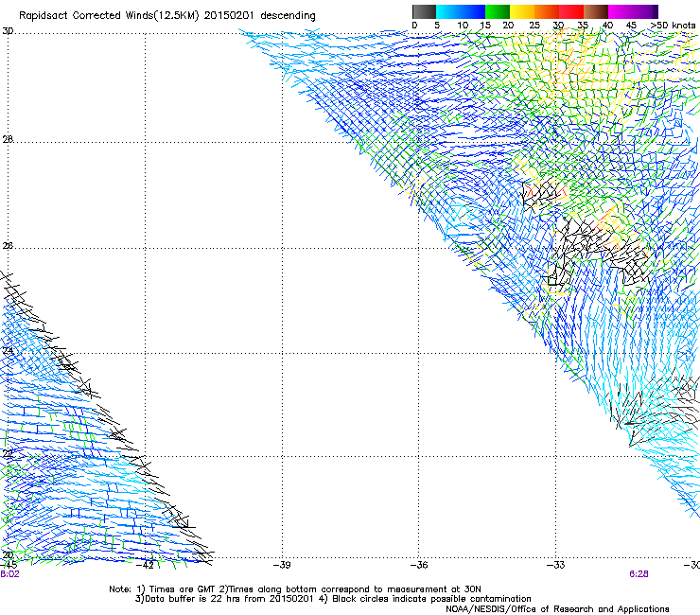Viewport: 700px width, 615px height.
Task: Click the NOAA/NESDIS credit line
Action: [557, 609]
